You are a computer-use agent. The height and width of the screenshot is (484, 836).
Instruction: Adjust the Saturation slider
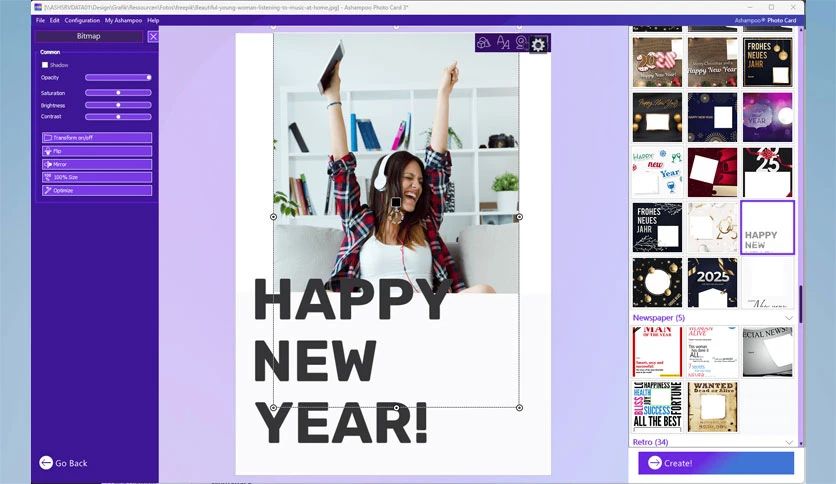(x=118, y=93)
